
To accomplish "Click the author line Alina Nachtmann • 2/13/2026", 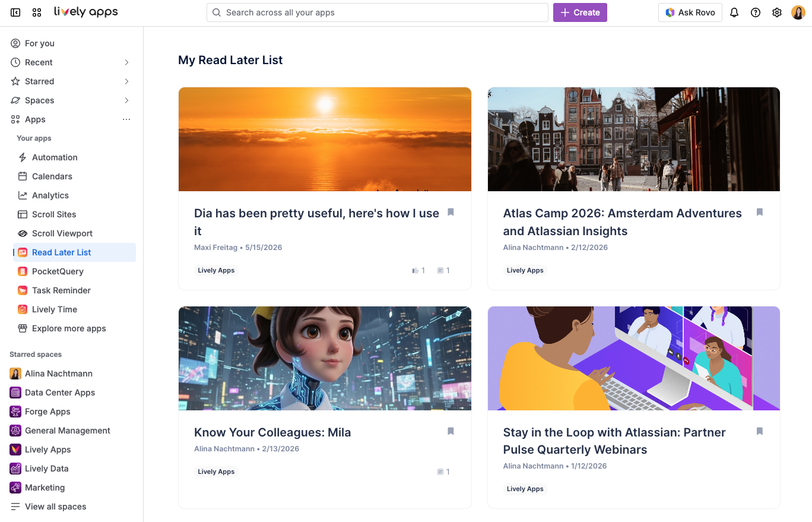I will pyautogui.click(x=246, y=448).
